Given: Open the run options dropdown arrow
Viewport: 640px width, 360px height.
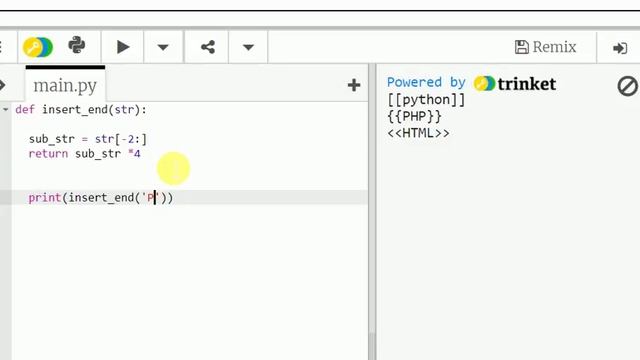Looking at the screenshot, I should (163, 47).
